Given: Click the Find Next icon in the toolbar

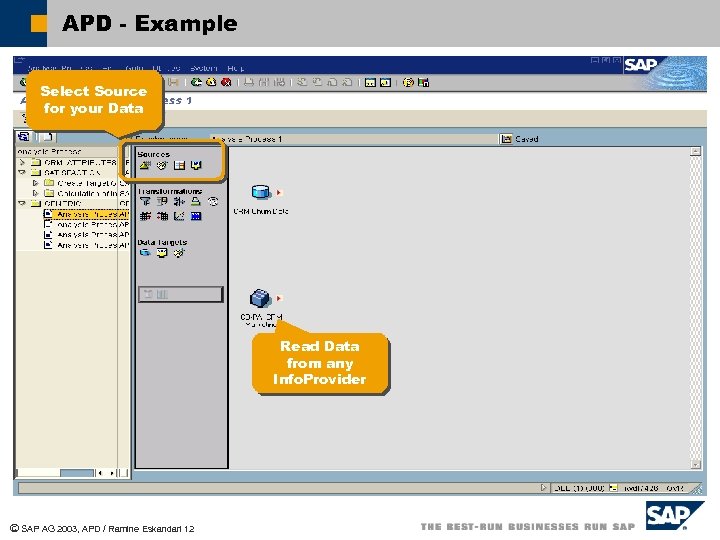Looking at the screenshot, I should point(279,82).
